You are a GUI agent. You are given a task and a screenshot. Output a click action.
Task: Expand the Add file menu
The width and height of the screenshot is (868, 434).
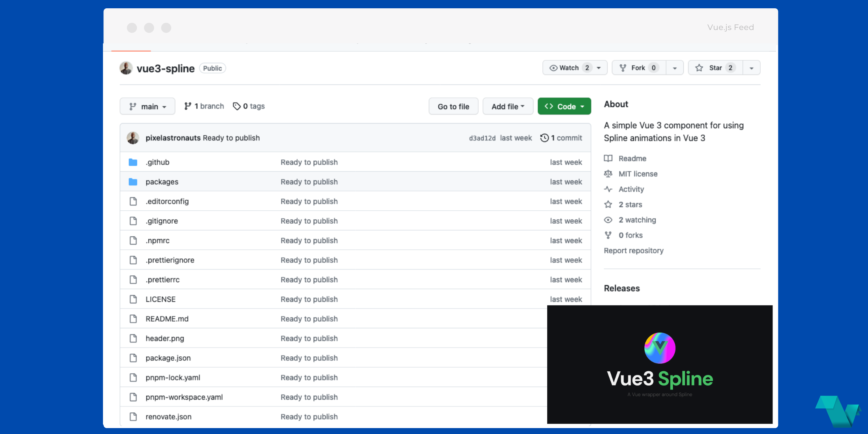508,106
